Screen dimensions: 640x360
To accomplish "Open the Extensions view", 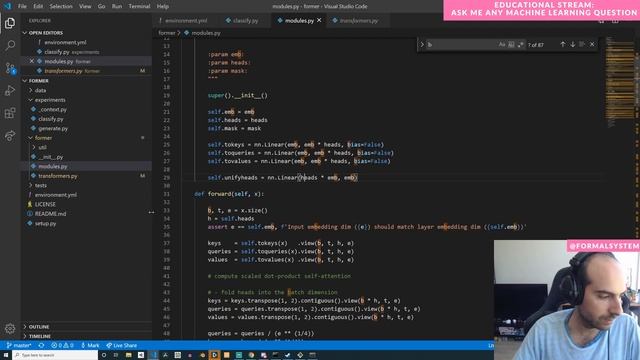I will pyautogui.click(x=10, y=113).
